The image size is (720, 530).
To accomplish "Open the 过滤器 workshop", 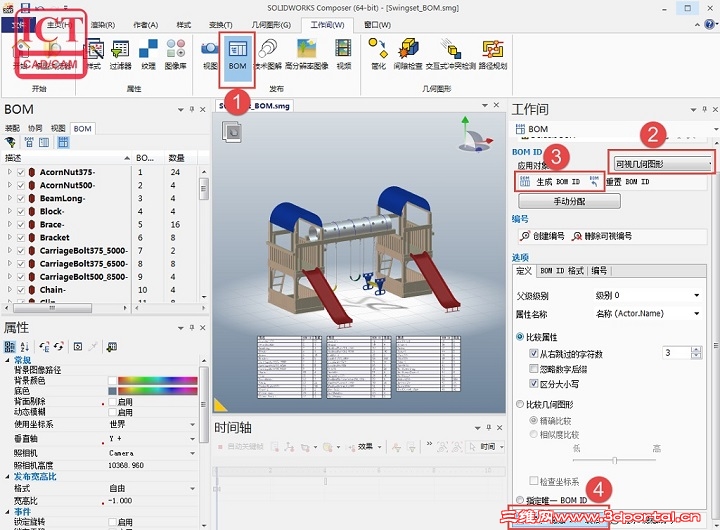I will point(120,55).
